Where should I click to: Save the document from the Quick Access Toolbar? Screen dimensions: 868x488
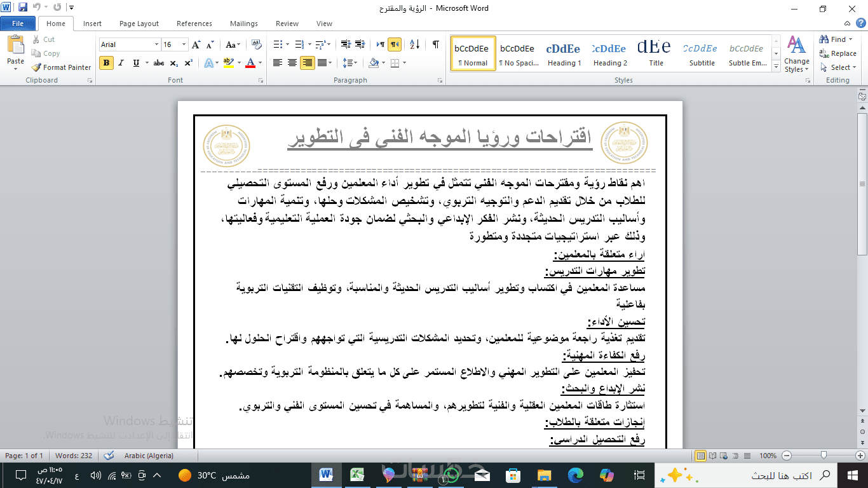coord(23,8)
